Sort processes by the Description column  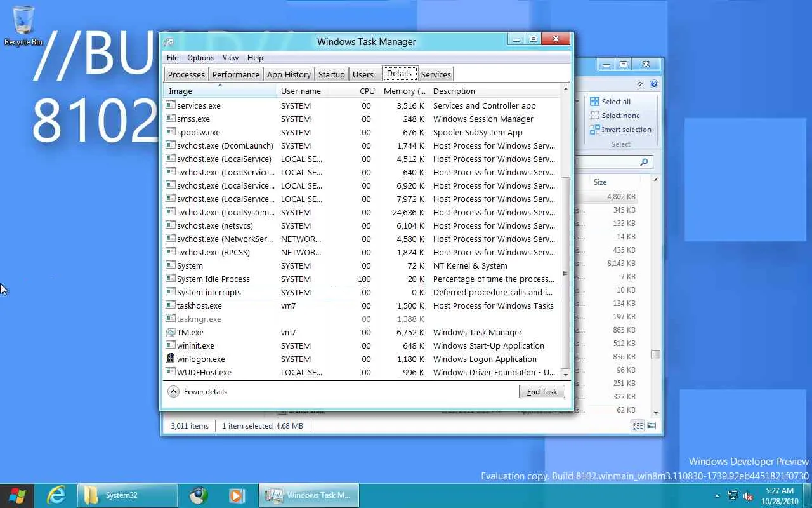495,91
